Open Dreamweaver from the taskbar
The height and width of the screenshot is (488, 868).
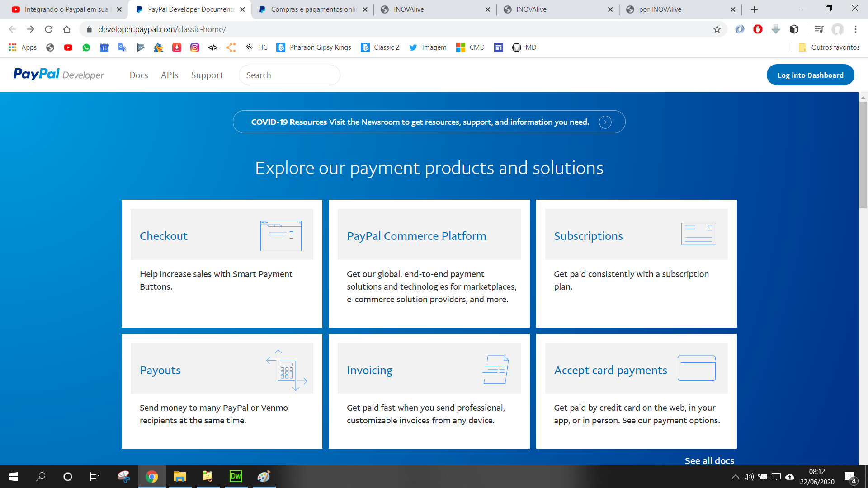point(236,476)
